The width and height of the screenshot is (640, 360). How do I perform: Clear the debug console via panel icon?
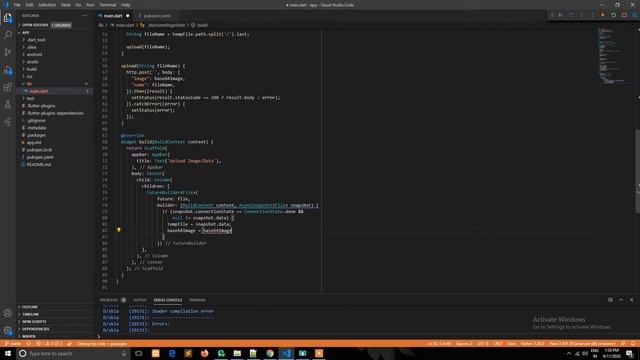pos(610,300)
